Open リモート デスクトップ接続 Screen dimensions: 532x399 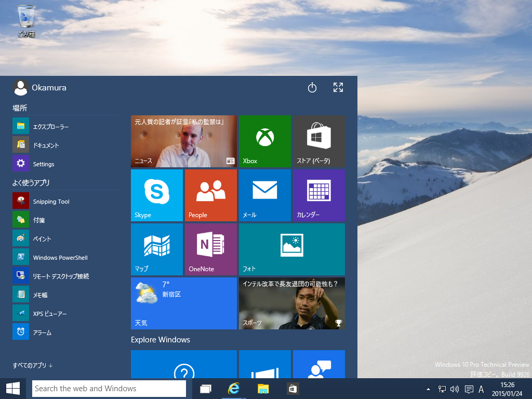click(x=65, y=276)
